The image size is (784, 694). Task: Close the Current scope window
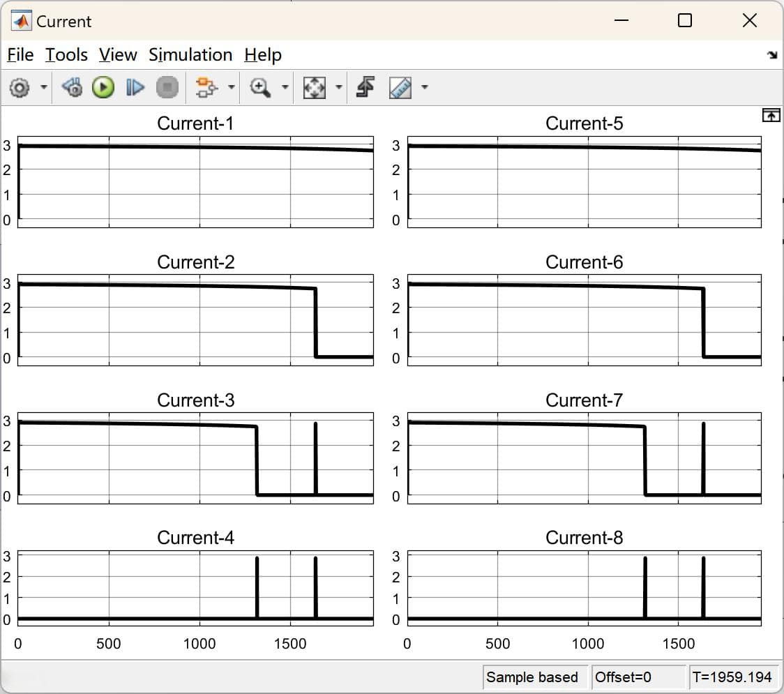(750, 20)
